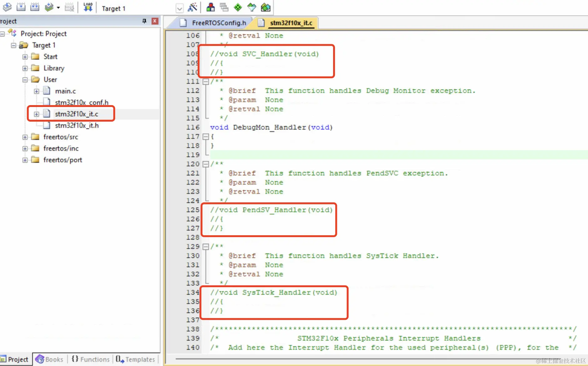Viewport: 588px width, 366px height.
Task: Pin the Project panel with pushpin icon
Action: 144,21
